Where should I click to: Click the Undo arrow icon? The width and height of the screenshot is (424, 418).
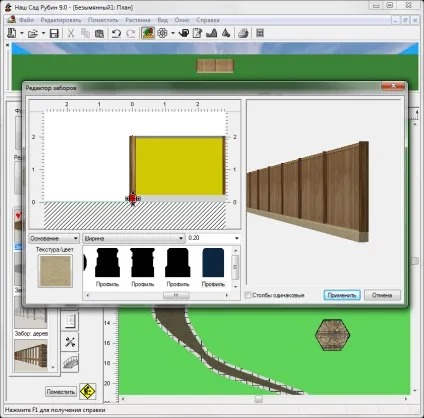[116, 33]
